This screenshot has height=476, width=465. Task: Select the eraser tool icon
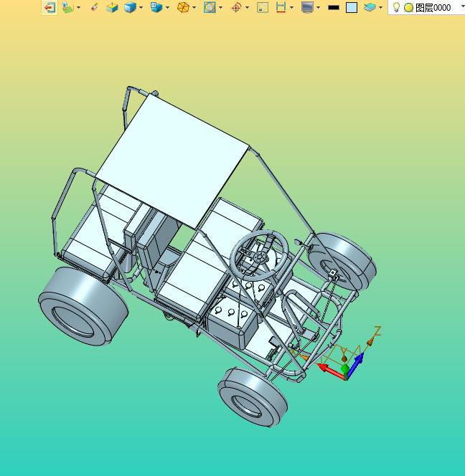click(95, 7)
